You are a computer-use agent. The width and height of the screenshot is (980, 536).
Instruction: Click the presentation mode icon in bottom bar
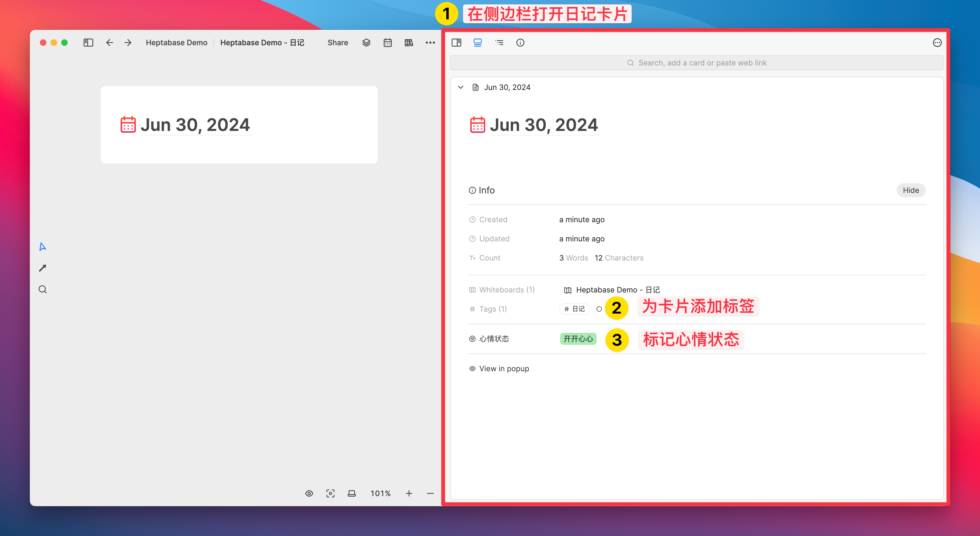coord(352,493)
